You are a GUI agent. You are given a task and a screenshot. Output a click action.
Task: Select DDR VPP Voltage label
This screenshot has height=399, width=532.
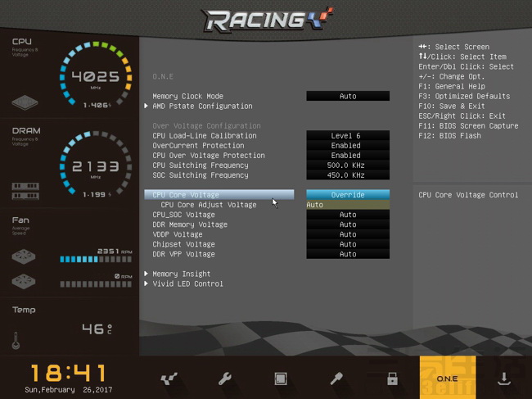183,254
